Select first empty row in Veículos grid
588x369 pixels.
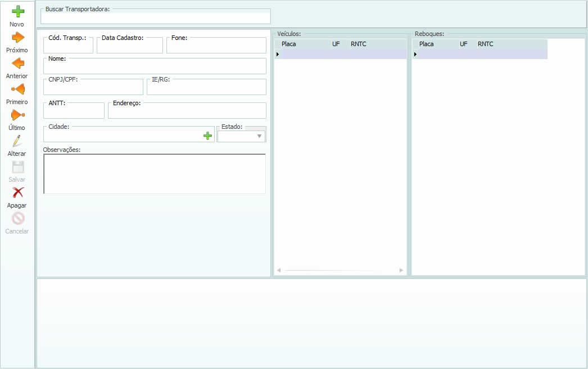pos(341,54)
